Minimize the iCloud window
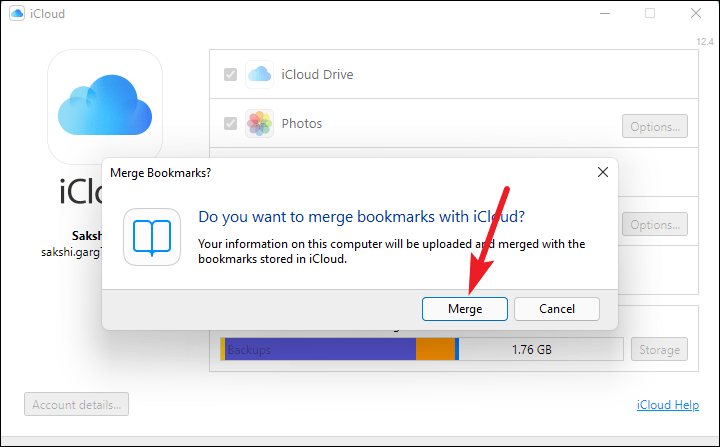 pyautogui.click(x=605, y=13)
